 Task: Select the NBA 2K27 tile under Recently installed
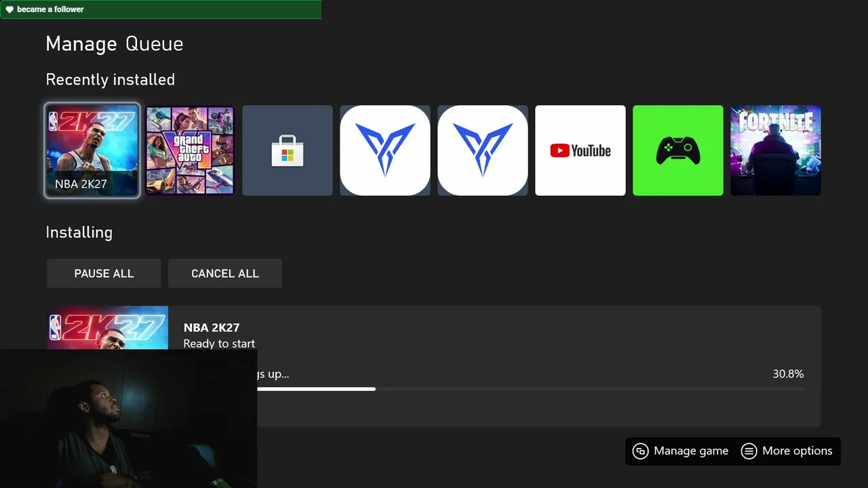tap(92, 150)
